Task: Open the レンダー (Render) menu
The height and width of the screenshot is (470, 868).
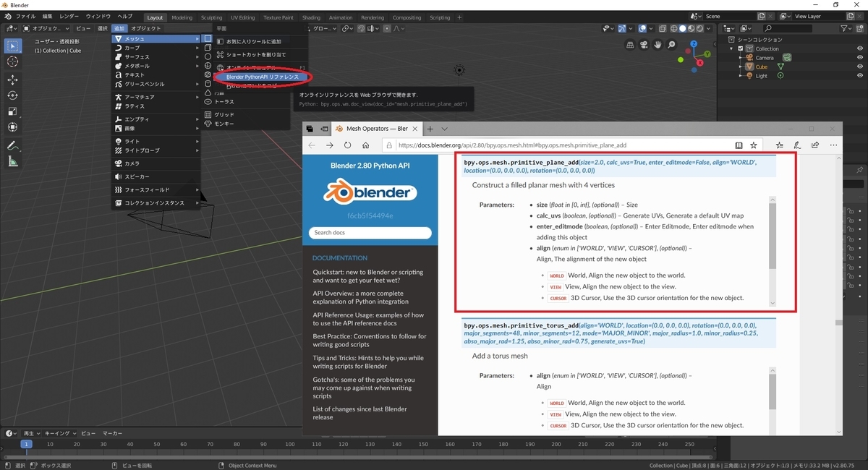Action: [69, 16]
